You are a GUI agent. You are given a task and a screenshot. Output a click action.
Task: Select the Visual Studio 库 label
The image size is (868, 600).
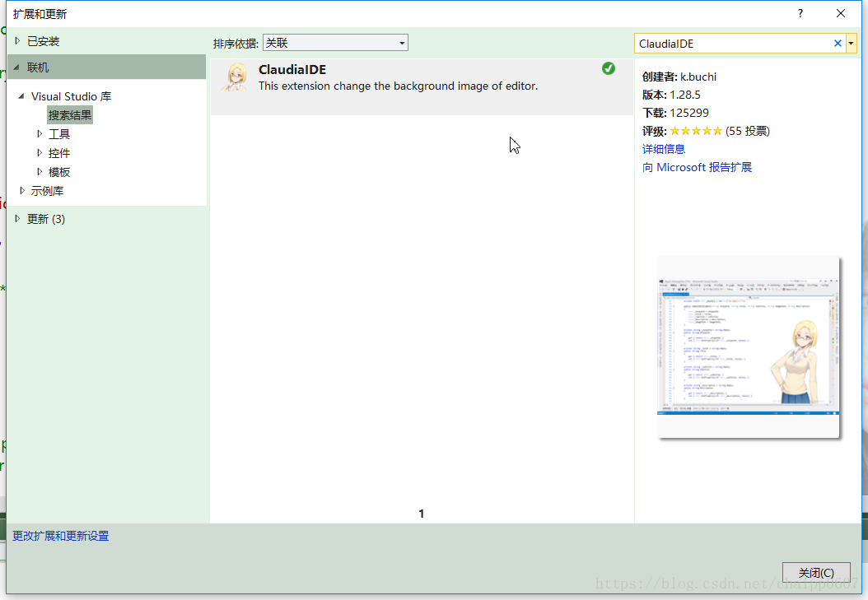[72, 96]
